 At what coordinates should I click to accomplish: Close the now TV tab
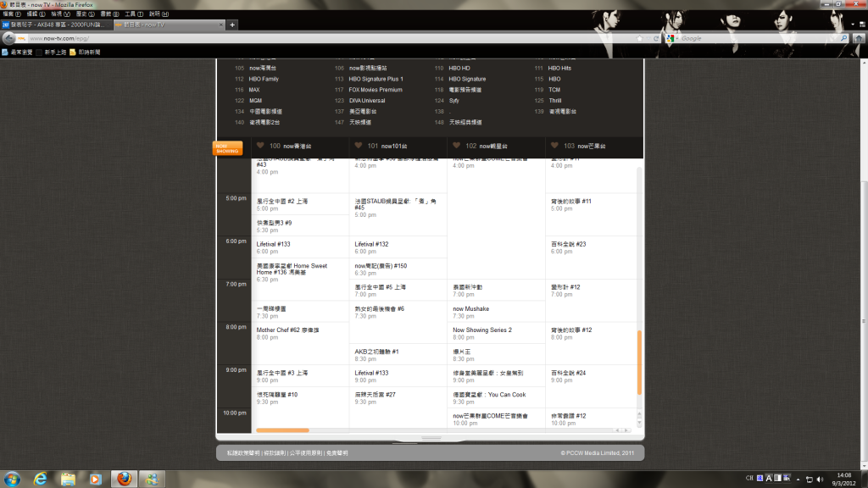221,25
